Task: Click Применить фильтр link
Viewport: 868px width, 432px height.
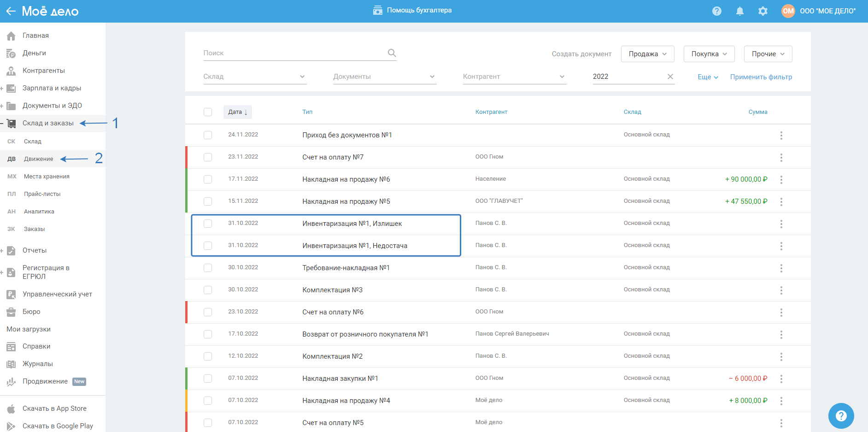Action: [761, 77]
